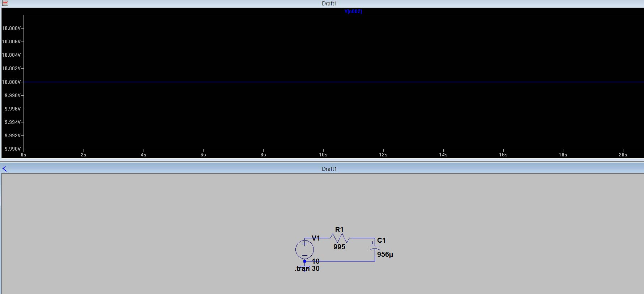Click the 995 resistance value text
This screenshot has height=294, width=644.
click(x=339, y=247)
